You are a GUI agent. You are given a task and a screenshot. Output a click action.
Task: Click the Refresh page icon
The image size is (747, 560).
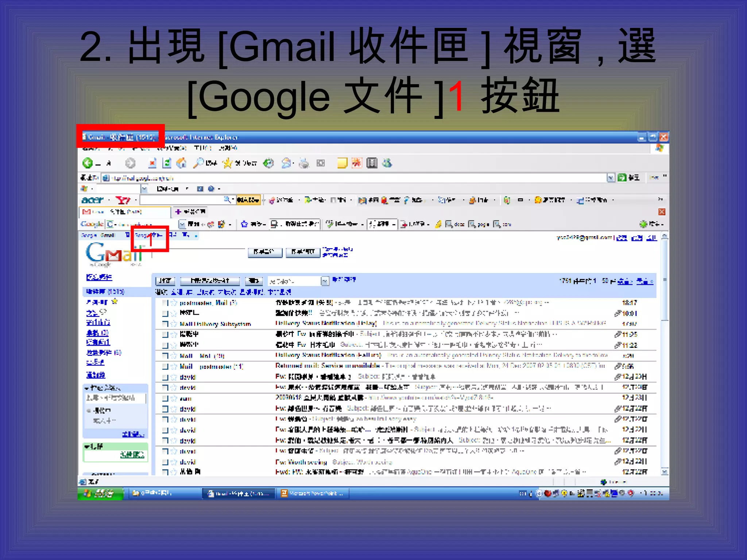coord(167,163)
